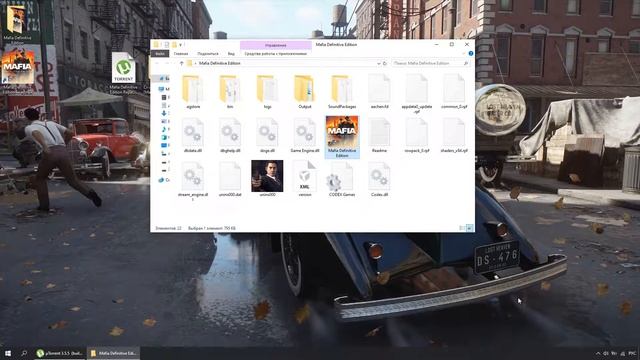Launch the MAFIA shortcut on the desktop

[17, 70]
